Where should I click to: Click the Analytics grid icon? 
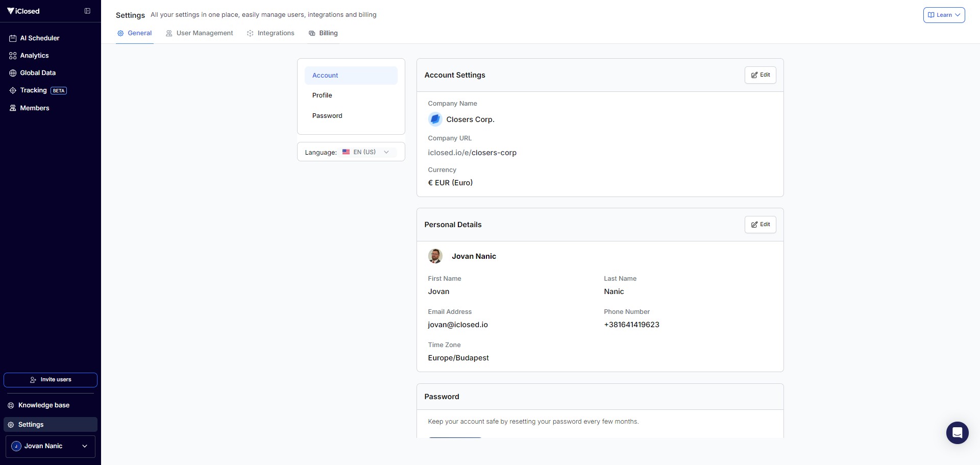[x=13, y=56]
